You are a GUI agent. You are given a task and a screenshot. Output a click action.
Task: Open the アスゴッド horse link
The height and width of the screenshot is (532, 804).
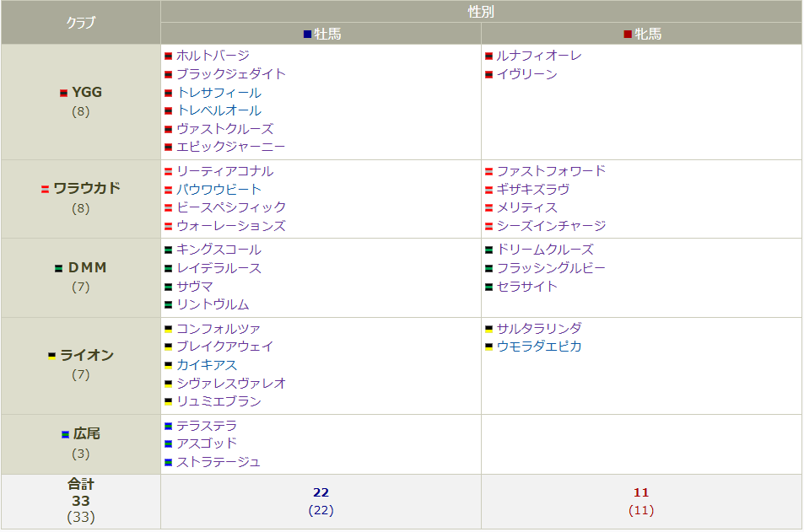[207, 443]
